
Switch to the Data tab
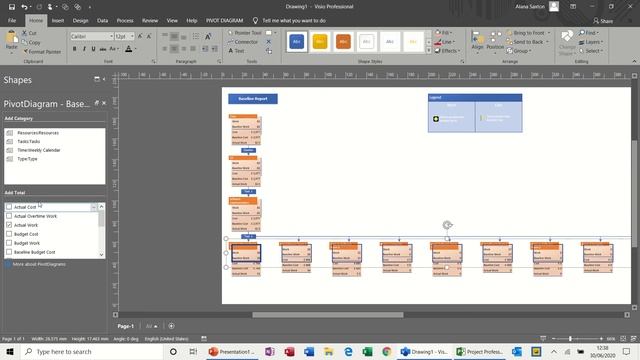coord(102,20)
